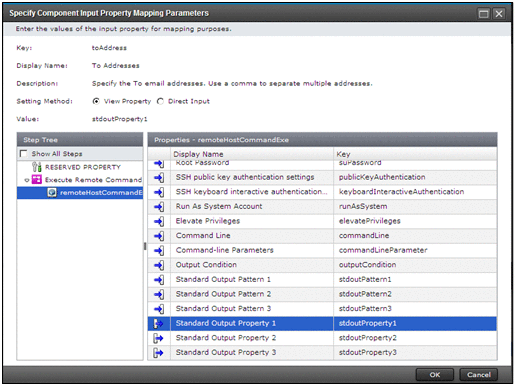The width and height of the screenshot is (515, 386).
Task: Click input arrow icon for SSH public key authentication settings
Action: (159, 177)
